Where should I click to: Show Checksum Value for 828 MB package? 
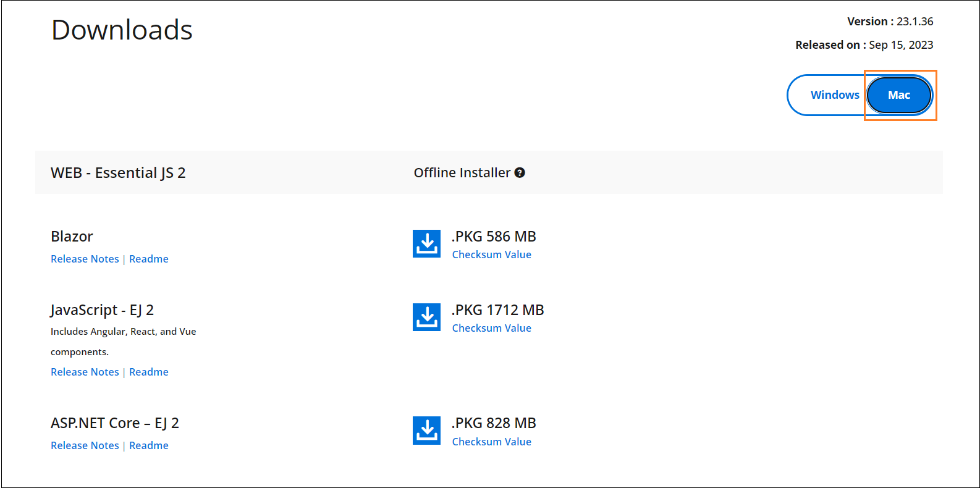(491, 442)
